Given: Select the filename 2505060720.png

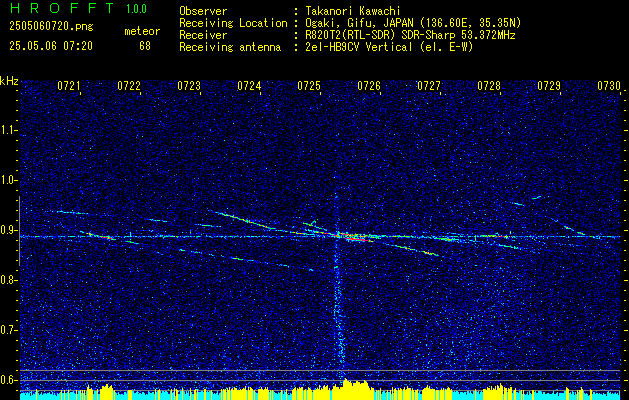Looking at the screenshot, I should click(51, 27).
